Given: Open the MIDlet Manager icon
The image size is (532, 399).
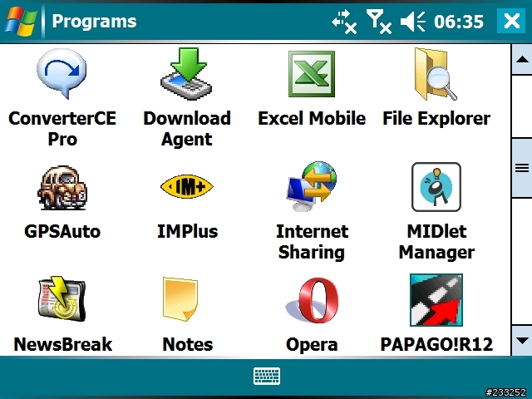Looking at the screenshot, I should (436, 187).
